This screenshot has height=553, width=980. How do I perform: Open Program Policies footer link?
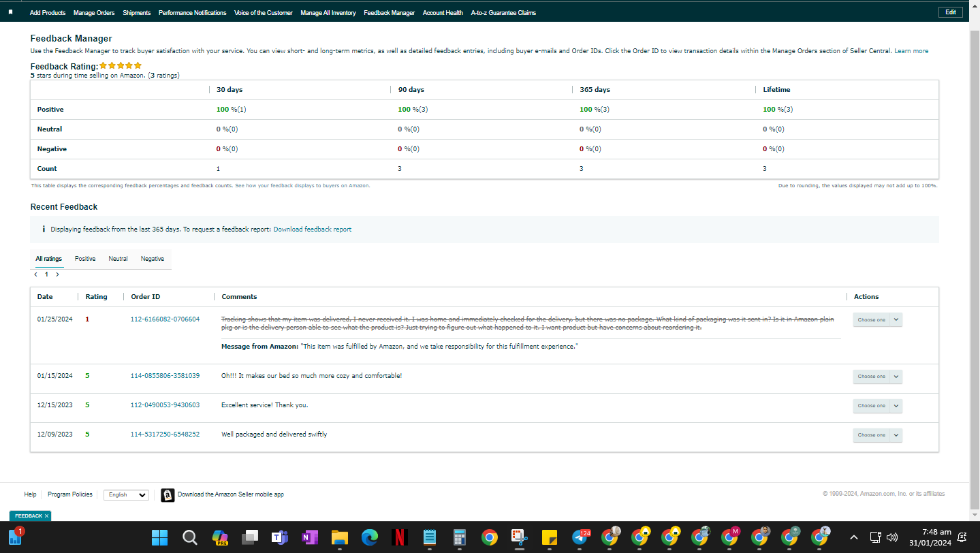coord(70,494)
